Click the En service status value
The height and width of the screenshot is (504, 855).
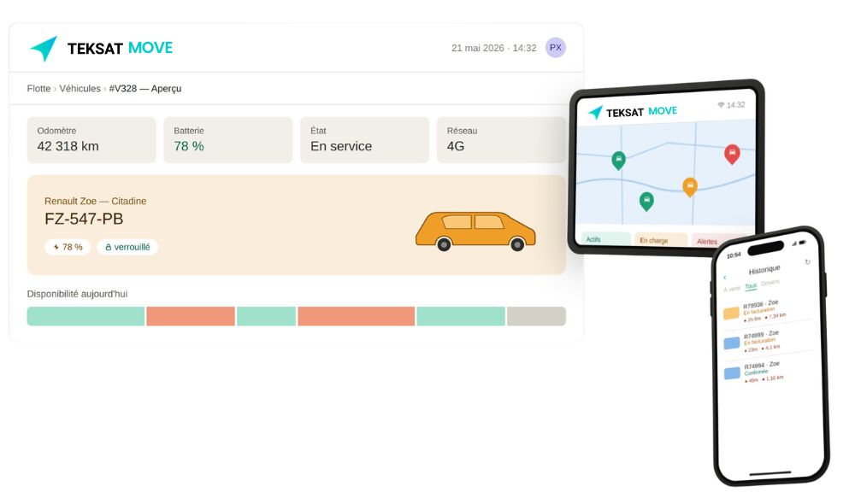coord(341,146)
